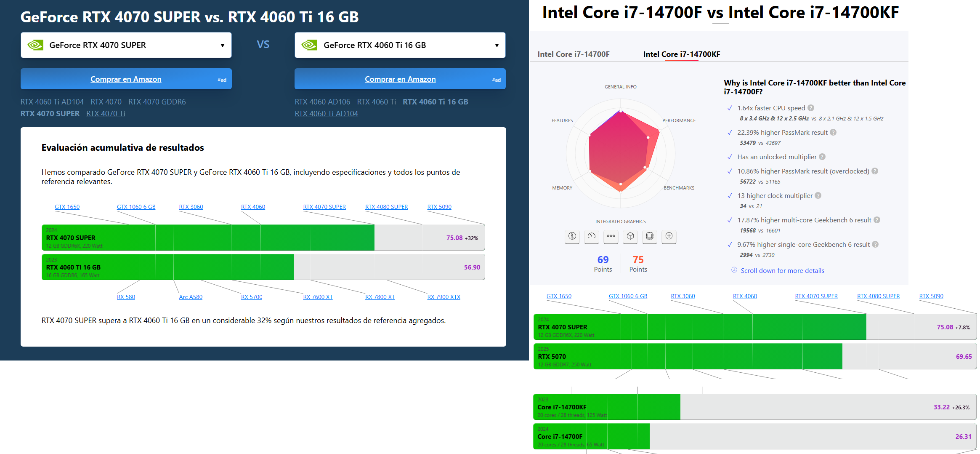Image resolution: width=980 pixels, height=454 pixels.
Task: Click the cube integrated graphics icon
Action: 630,236
